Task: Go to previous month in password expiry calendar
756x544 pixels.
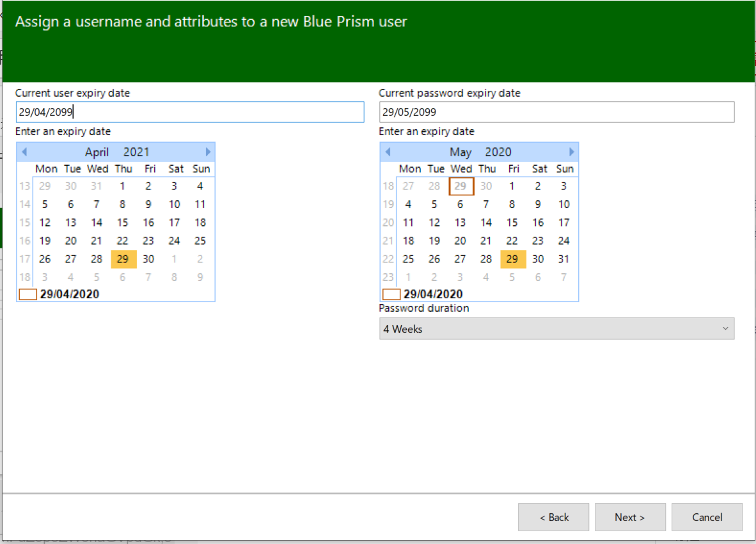Action: [388, 152]
